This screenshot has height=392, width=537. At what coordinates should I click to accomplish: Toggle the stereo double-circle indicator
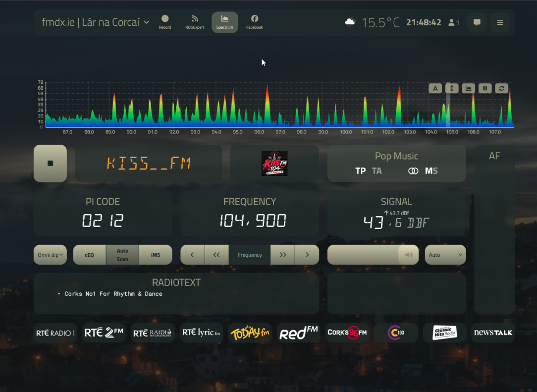413,171
